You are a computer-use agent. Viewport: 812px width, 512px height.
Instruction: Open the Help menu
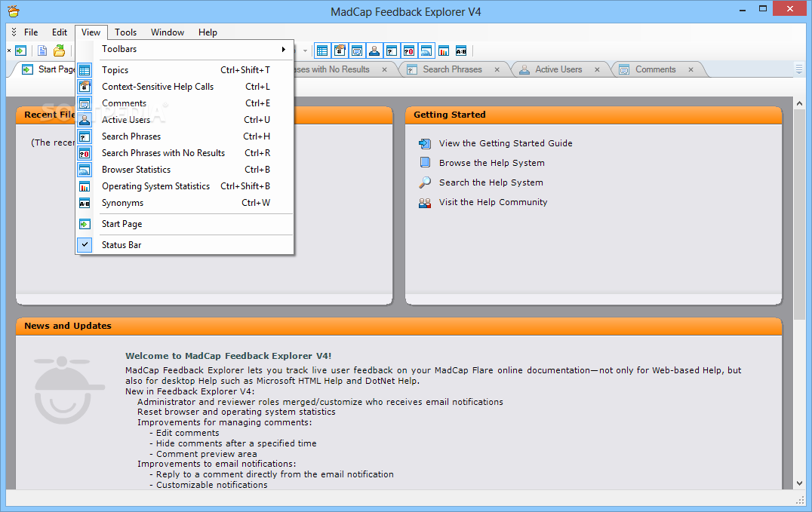coord(208,32)
